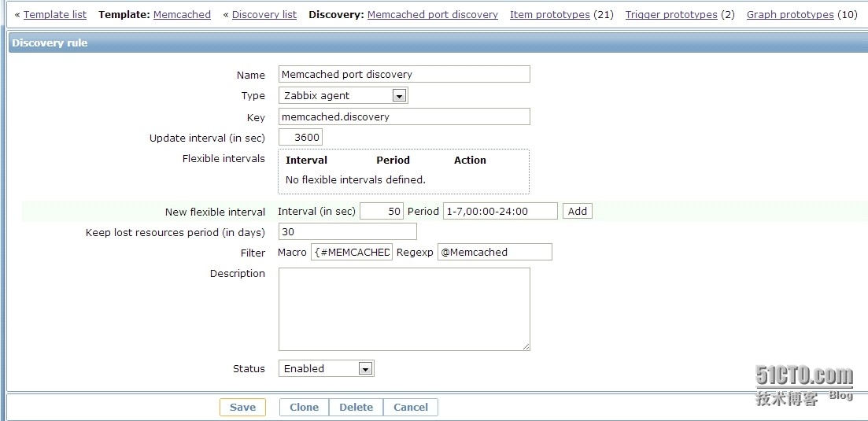Viewport: 868px width, 421px height.
Task: Click Add flexible interval button
Action: click(578, 211)
